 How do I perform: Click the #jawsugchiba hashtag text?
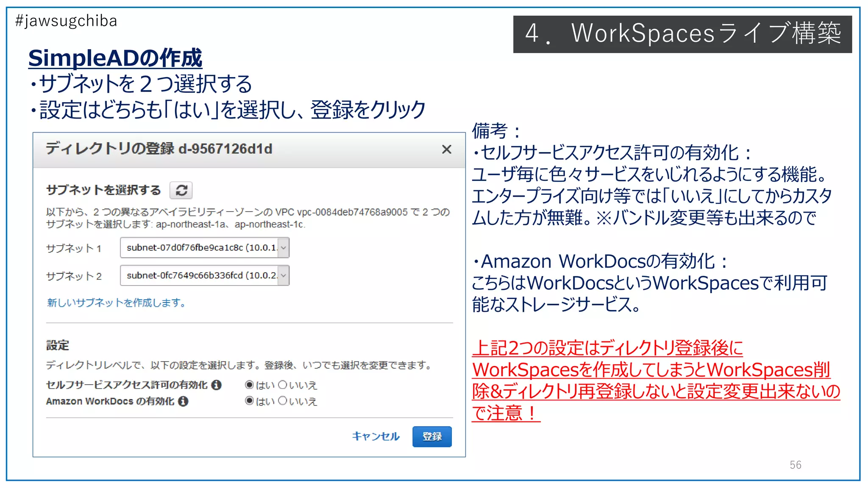[x=66, y=21]
